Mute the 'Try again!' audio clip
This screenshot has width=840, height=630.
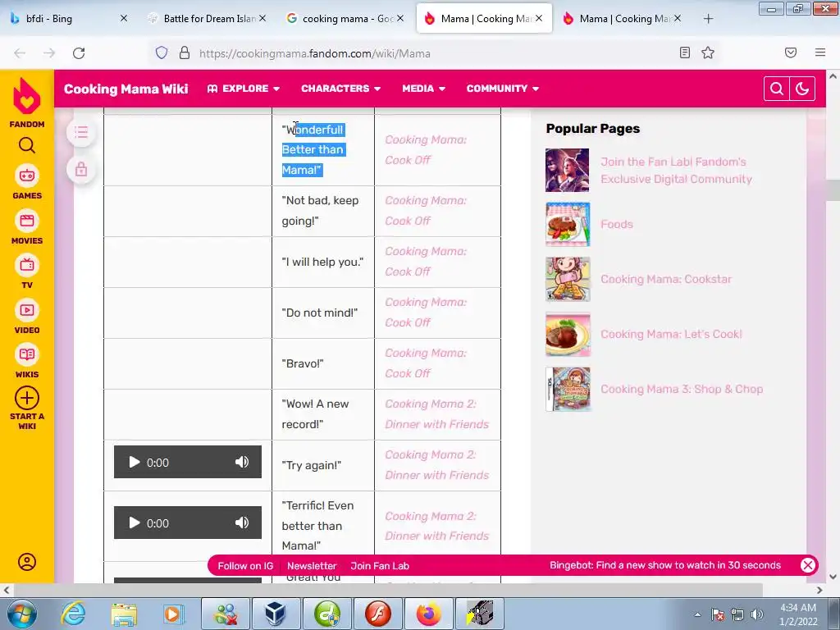pyautogui.click(x=242, y=462)
